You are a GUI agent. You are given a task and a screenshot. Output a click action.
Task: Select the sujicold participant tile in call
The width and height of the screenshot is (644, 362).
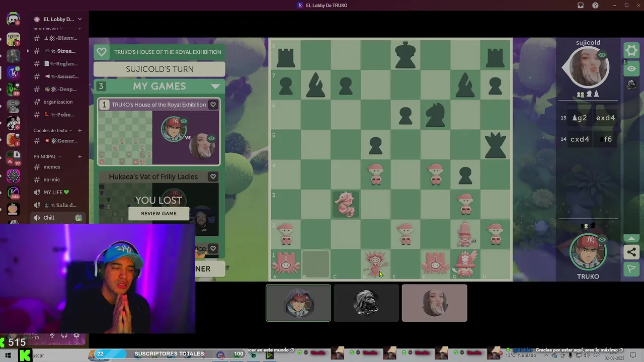pyautogui.click(x=434, y=303)
